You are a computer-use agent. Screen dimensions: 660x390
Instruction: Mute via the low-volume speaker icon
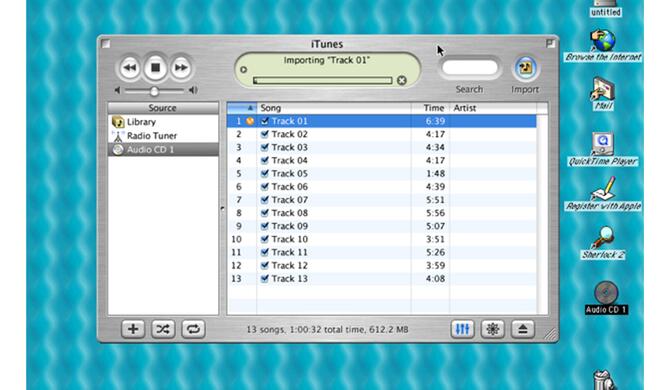tap(118, 90)
